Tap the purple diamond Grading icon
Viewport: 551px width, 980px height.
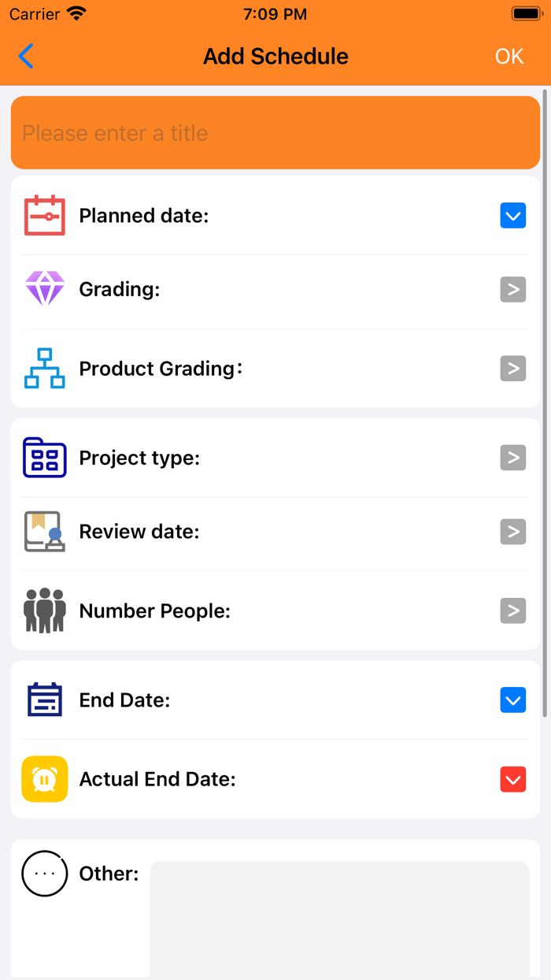(x=45, y=289)
